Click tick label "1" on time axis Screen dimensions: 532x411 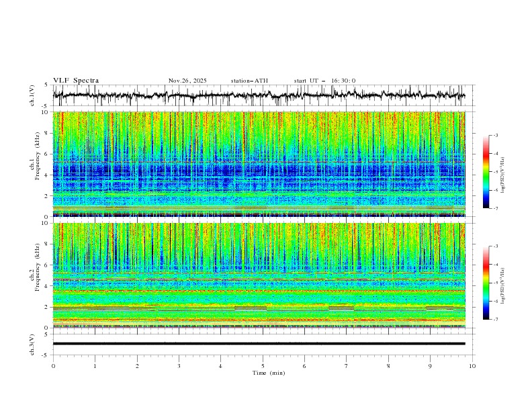95,366
